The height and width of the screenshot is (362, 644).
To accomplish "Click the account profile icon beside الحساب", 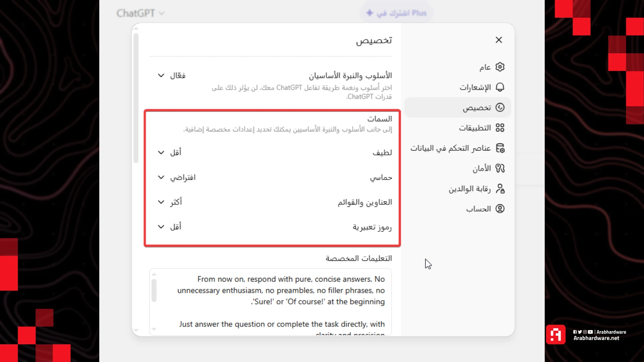I will (x=500, y=208).
